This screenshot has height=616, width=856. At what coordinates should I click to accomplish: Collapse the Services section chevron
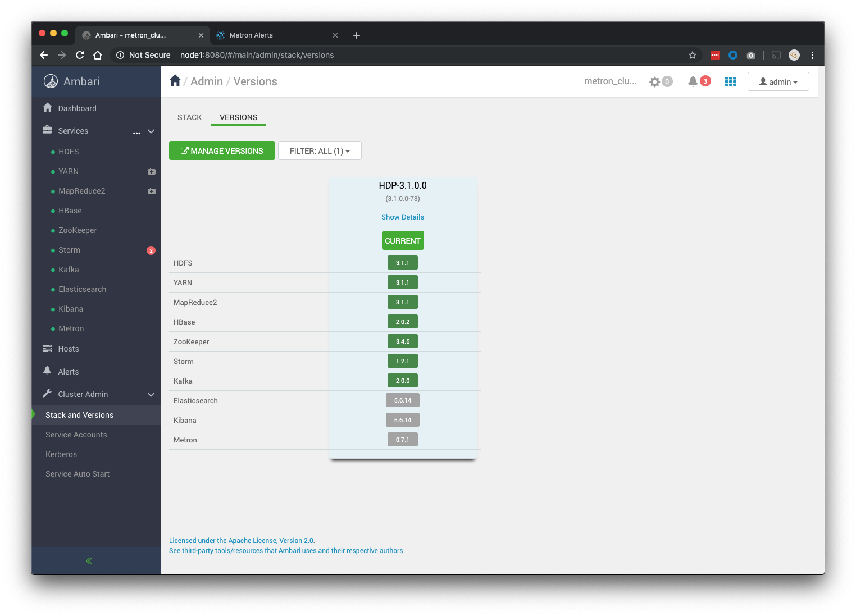point(151,131)
